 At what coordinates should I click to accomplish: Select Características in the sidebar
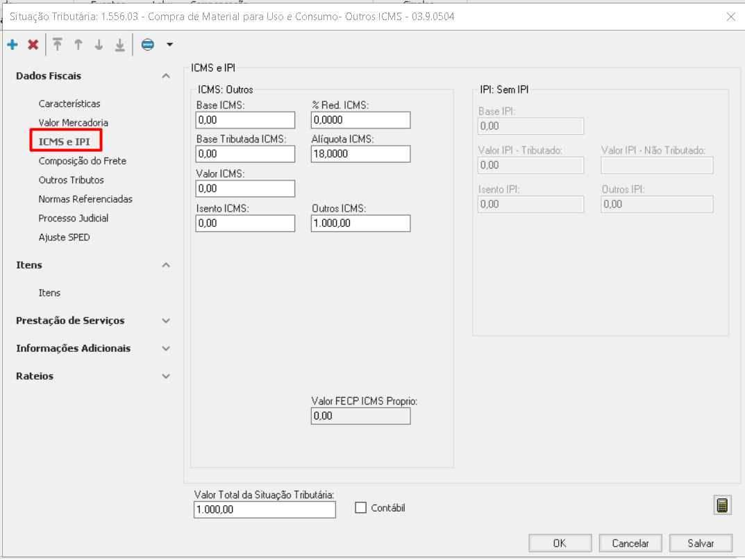69,104
